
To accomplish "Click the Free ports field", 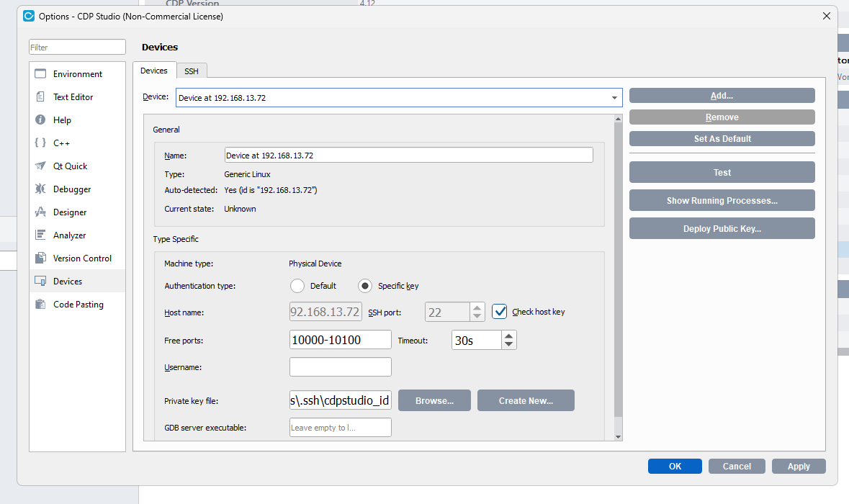I will 340,340.
